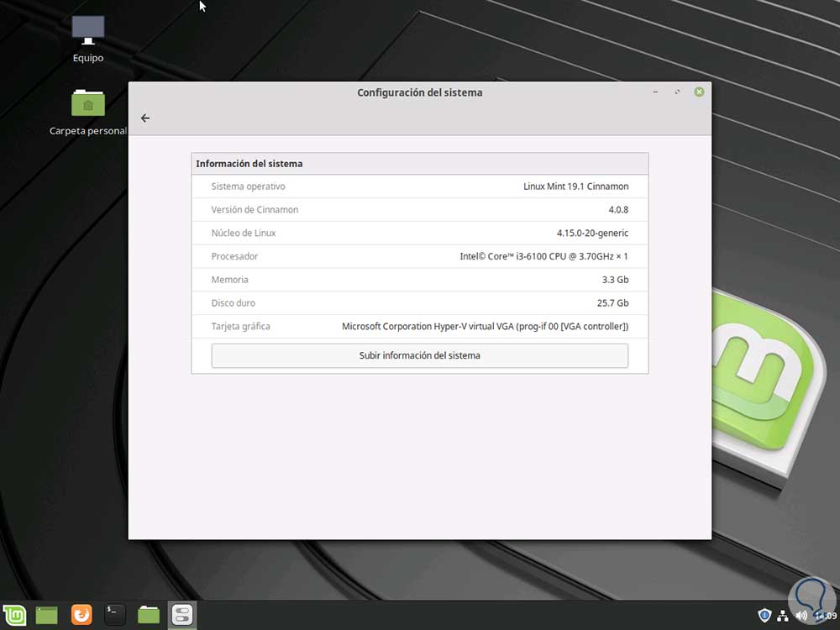The width and height of the screenshot is (840, 630).
Task: Show desktop via green panel launcher
Action: [46, 615]
